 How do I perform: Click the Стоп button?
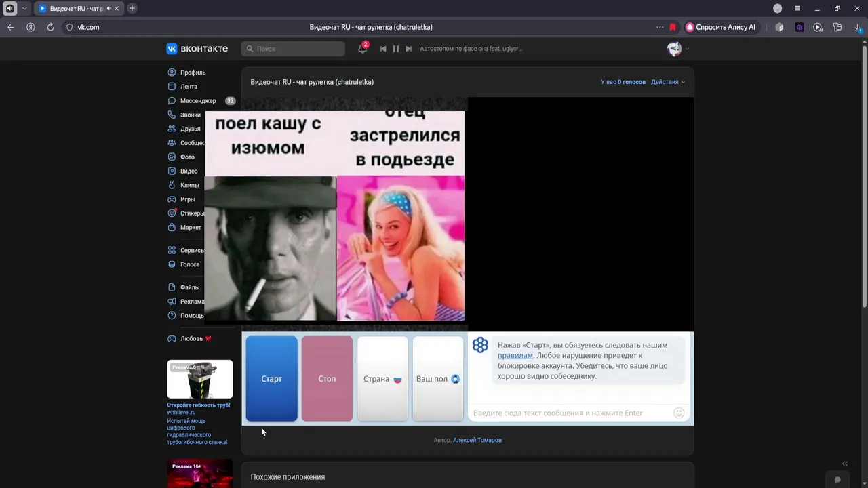click(x=327, y=379)
